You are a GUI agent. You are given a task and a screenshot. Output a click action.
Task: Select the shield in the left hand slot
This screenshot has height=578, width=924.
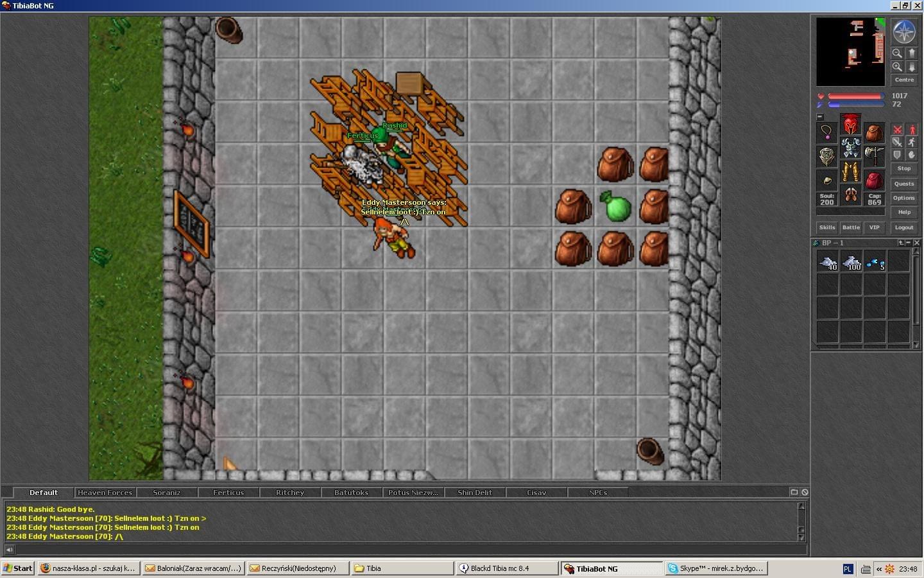point(827,157)
